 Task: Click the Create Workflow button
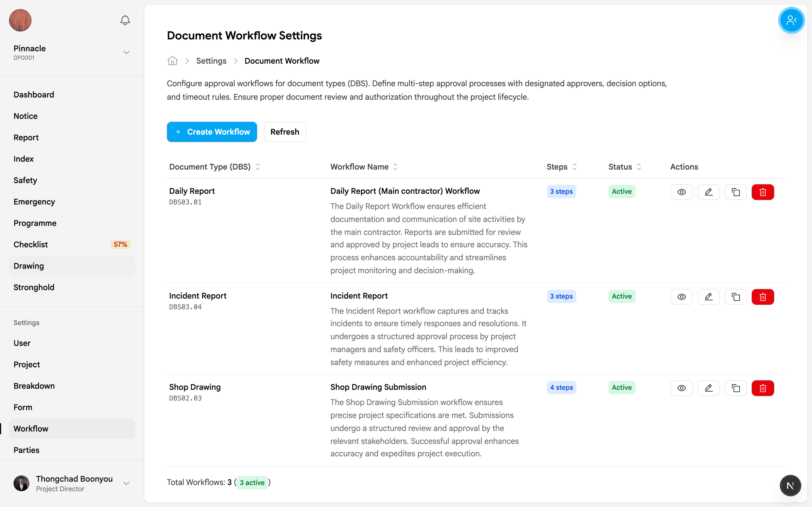[212, 132]
